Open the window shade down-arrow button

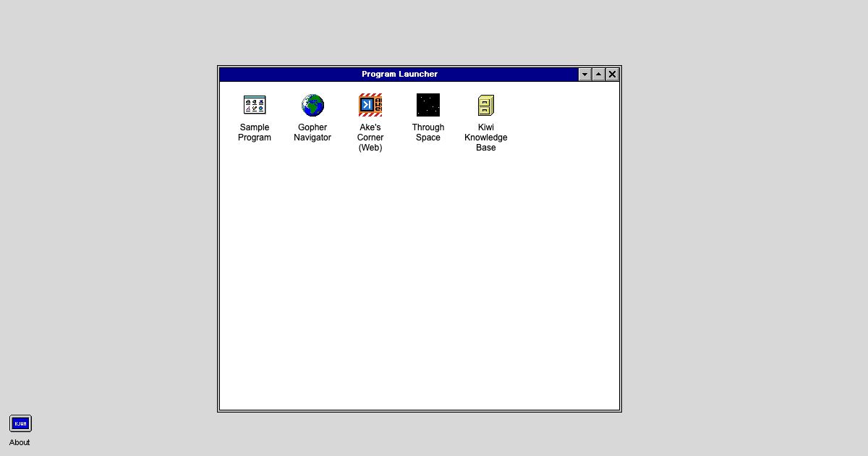coord(584,74)
